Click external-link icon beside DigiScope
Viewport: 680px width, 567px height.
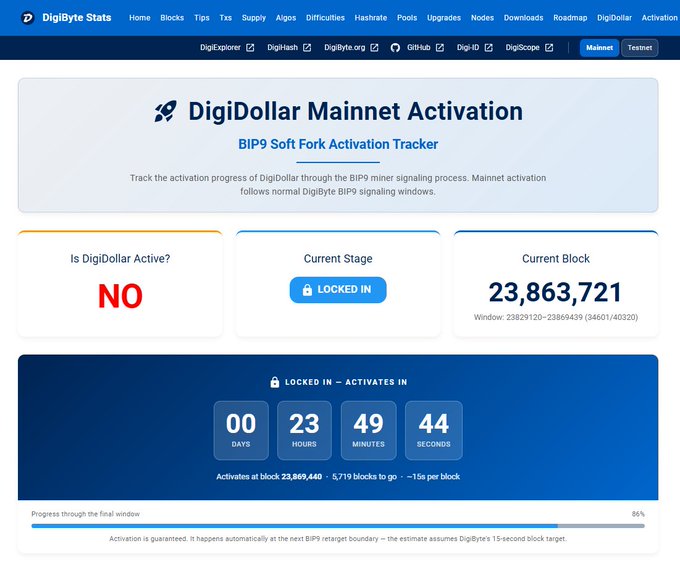coord(549,48)
